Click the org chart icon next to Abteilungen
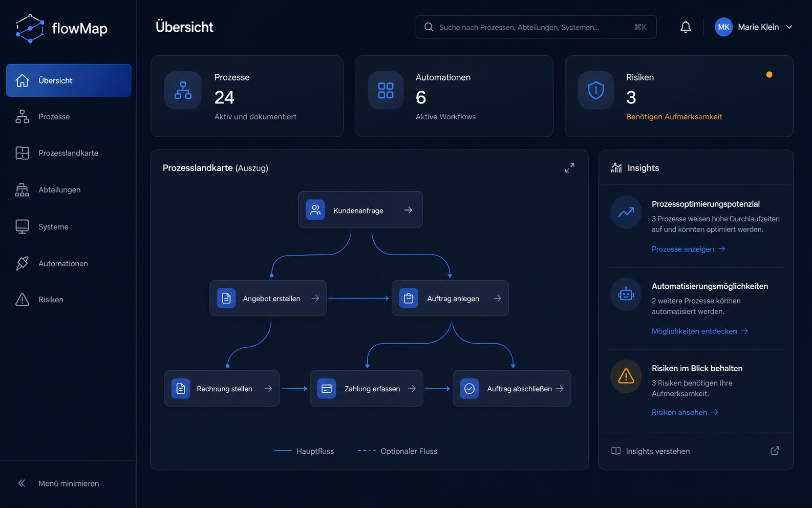The width and height of the screenshot is (812, 508). 22,190
